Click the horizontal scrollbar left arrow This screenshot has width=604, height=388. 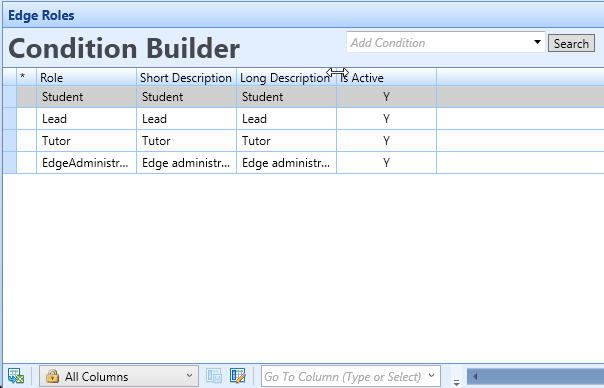(475, 376)
